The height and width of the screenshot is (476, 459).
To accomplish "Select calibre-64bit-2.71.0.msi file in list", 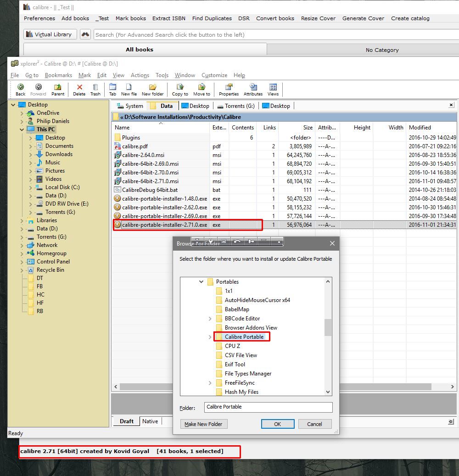I will coord(150,181).
